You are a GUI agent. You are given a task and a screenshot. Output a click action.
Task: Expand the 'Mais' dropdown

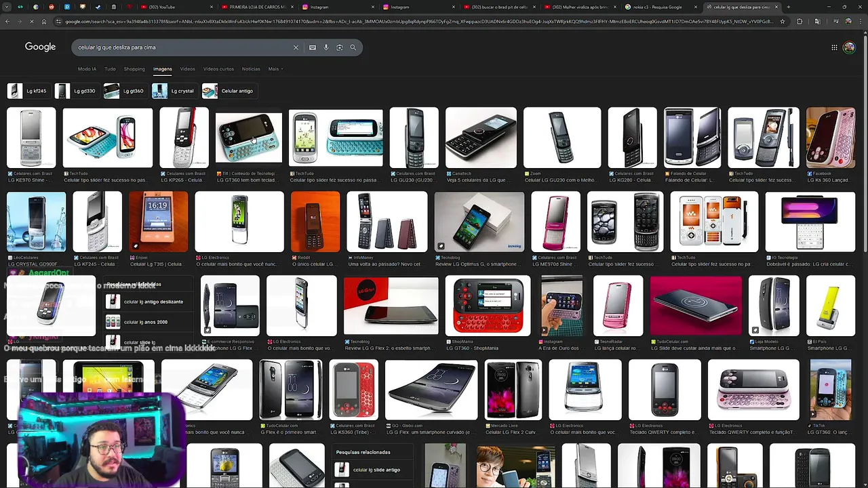tap(275, 69)
